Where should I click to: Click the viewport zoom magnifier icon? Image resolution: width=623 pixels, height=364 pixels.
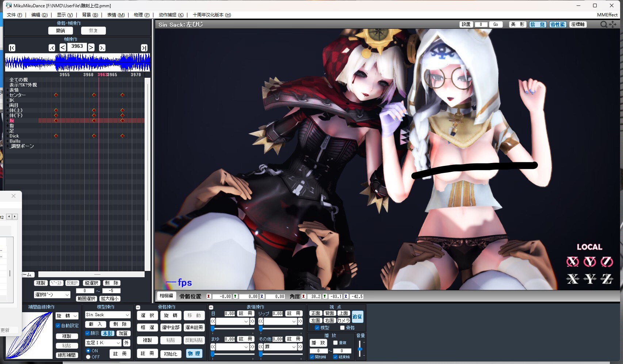pyautogui.click(x=604, y=24)
